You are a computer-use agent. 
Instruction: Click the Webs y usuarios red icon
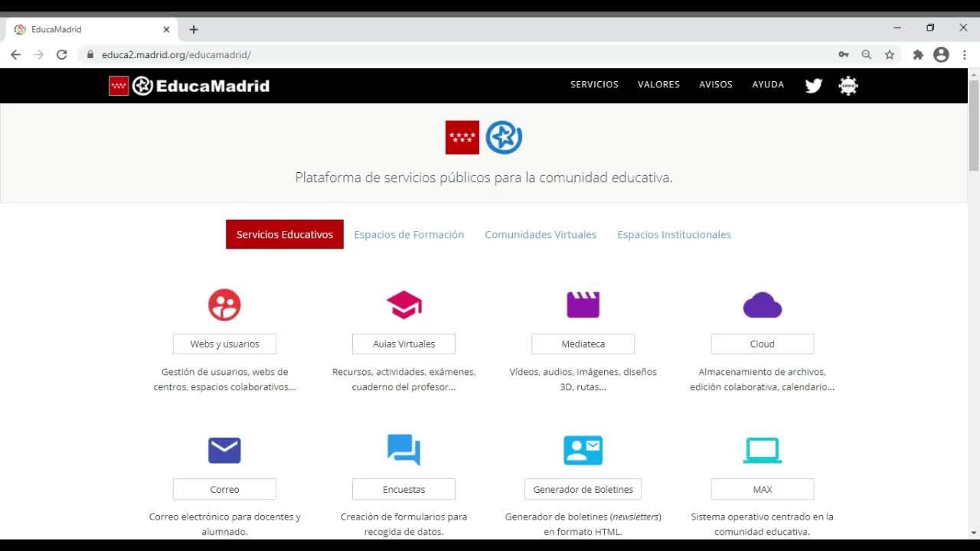point(224,305)
